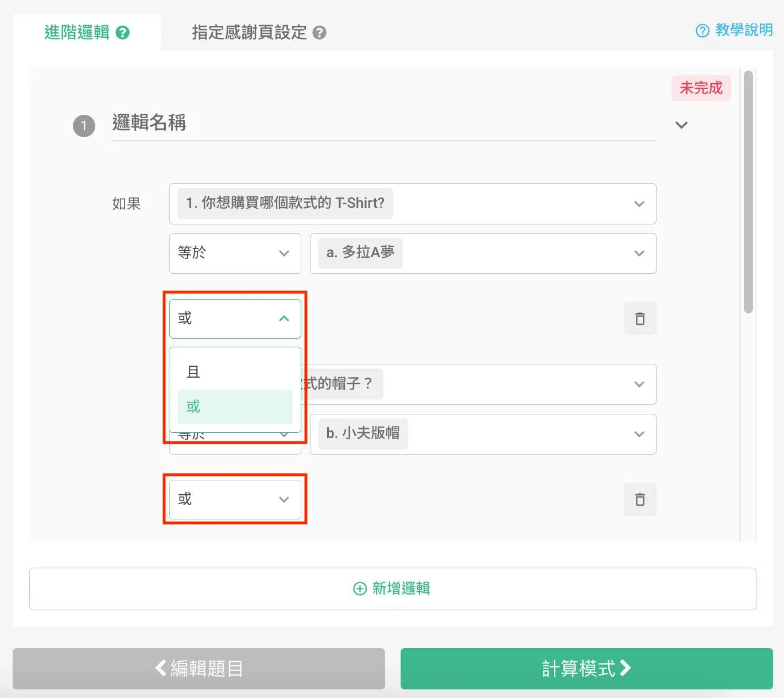Viewport: 784px width, 698px height.
Task: Open the a. 多拉A夢 answer dropdown
Action: pyautogui.click(x=483, y=253)
